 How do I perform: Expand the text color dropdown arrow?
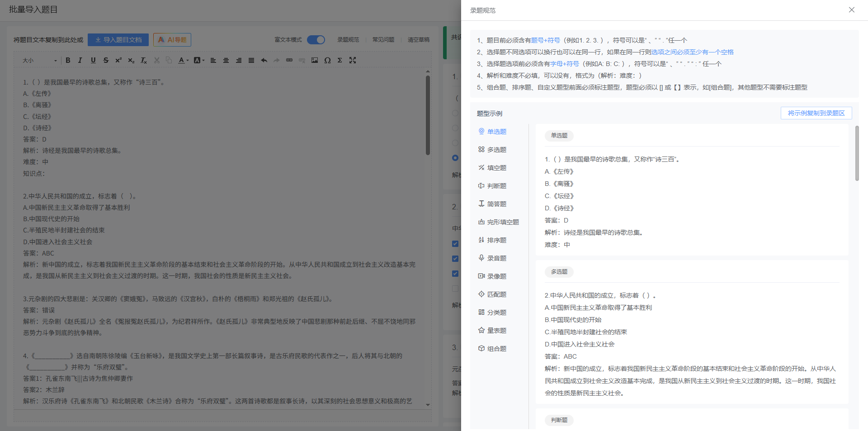pos(188,61)
